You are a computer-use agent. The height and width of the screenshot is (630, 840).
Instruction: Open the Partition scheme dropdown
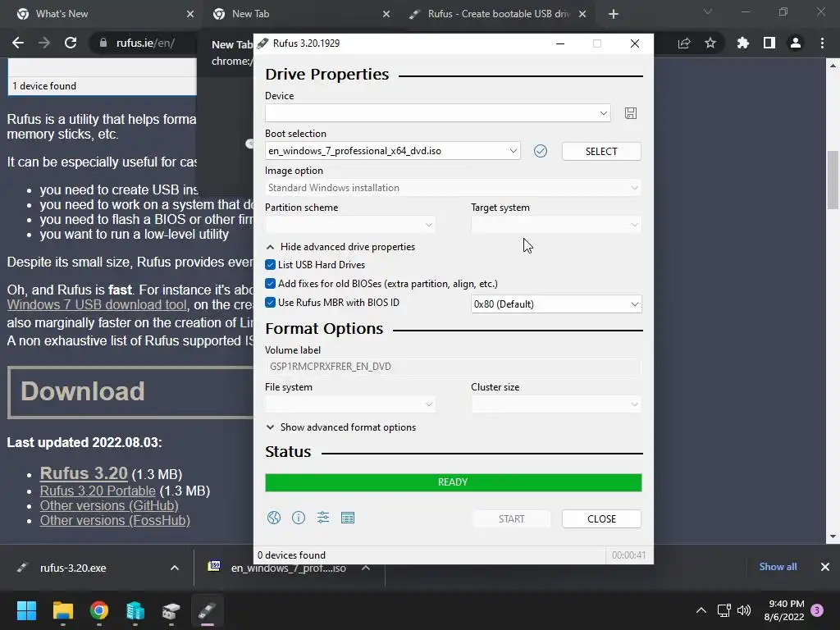(x=349, y=225)
